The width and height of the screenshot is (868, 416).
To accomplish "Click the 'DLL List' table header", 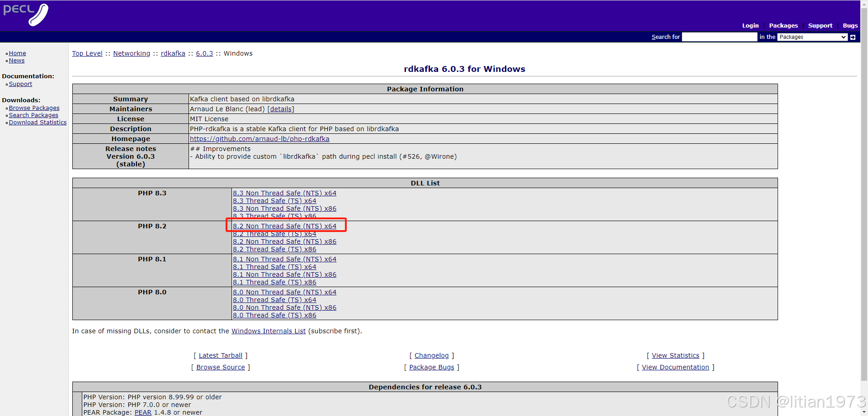I will point(425,183).
